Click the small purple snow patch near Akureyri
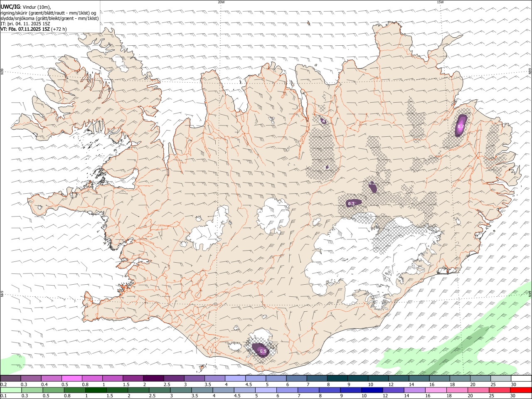This screenshot has height=399, width=532. pos(323,121)
